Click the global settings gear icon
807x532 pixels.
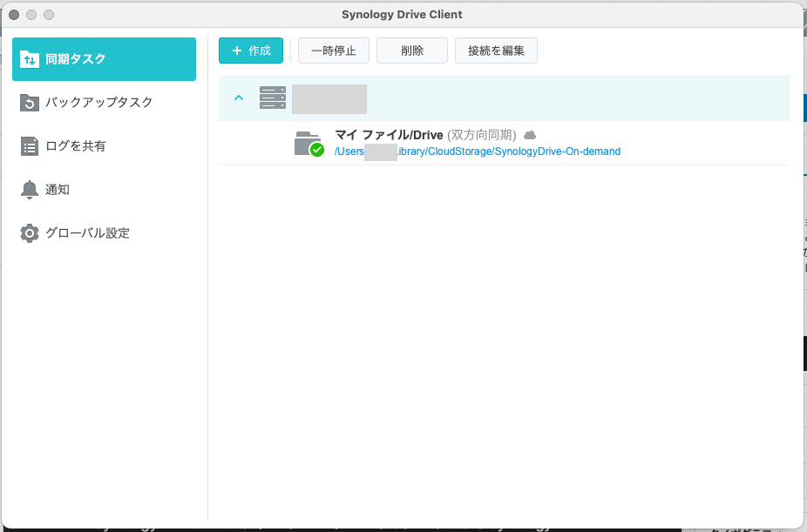(29, 233)
